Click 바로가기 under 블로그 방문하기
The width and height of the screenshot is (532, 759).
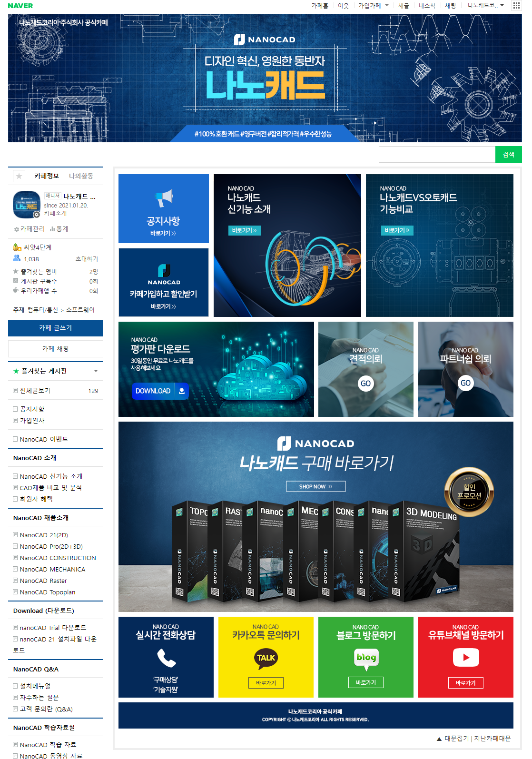[366, 682]
